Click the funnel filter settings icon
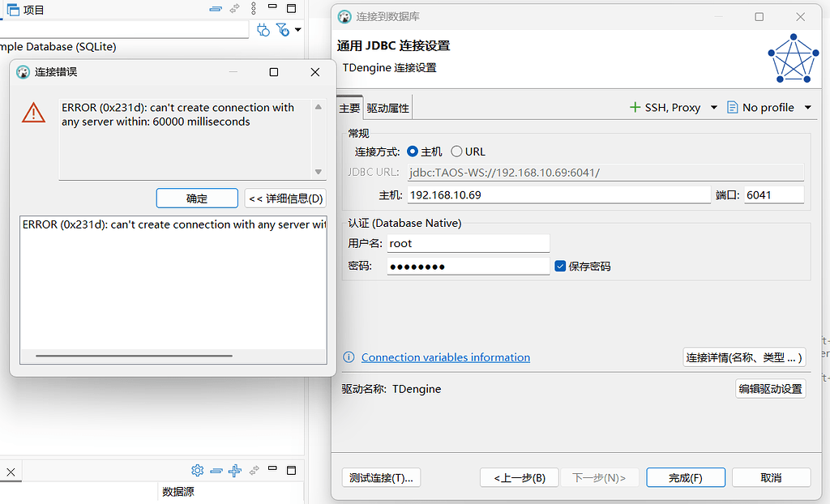The height and width of the screenshot is (504, 830). (283, 30)
